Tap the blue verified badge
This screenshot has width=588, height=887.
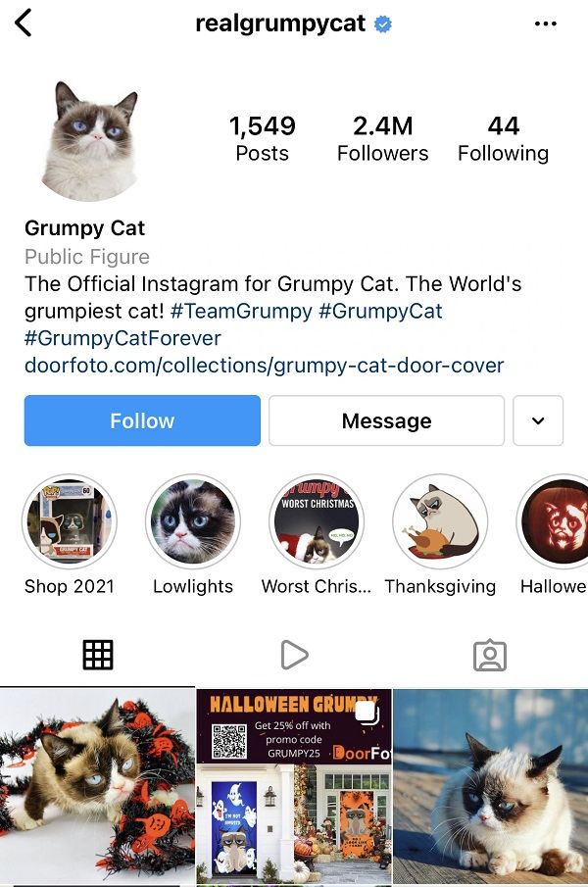tap(383, 25)
